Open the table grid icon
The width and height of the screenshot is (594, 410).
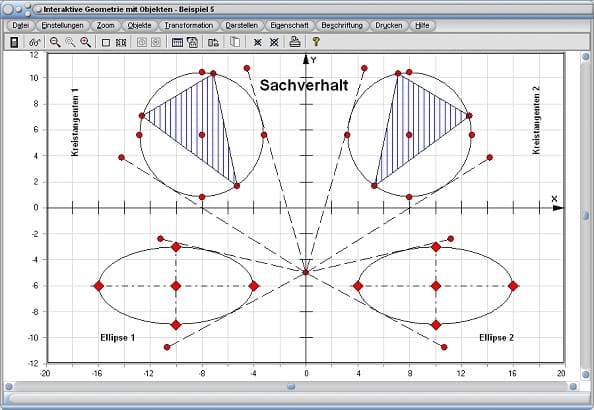pyautogui.click(x=177, y=42)
